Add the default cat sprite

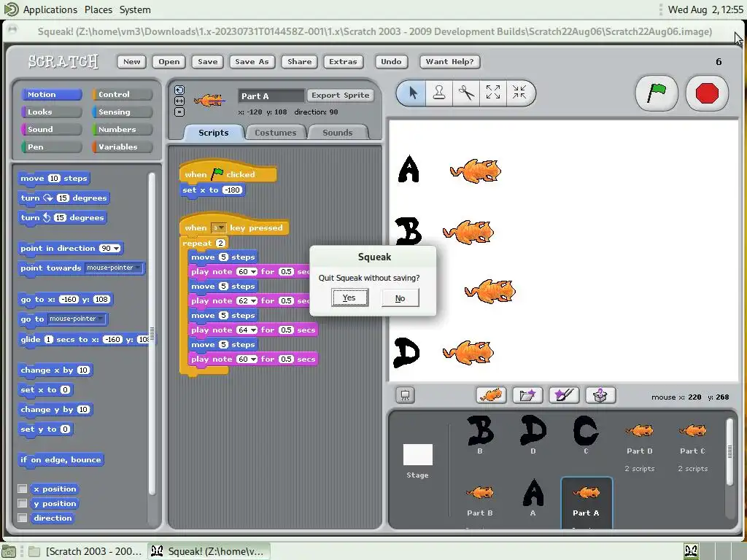coord(491,395)
